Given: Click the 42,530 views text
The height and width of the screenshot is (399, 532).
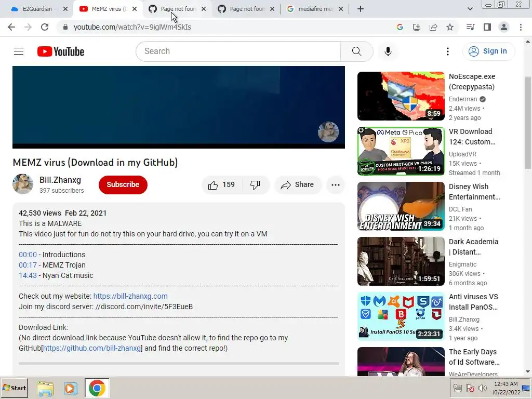Looking at the screenshot, I should pyautogui.click(x=39, y=213).
